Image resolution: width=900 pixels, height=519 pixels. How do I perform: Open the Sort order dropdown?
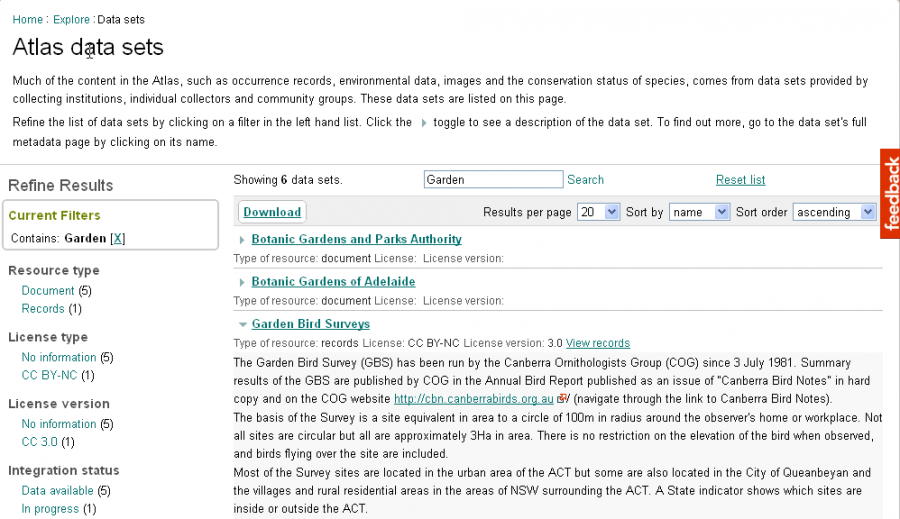[x=833, y=212]
